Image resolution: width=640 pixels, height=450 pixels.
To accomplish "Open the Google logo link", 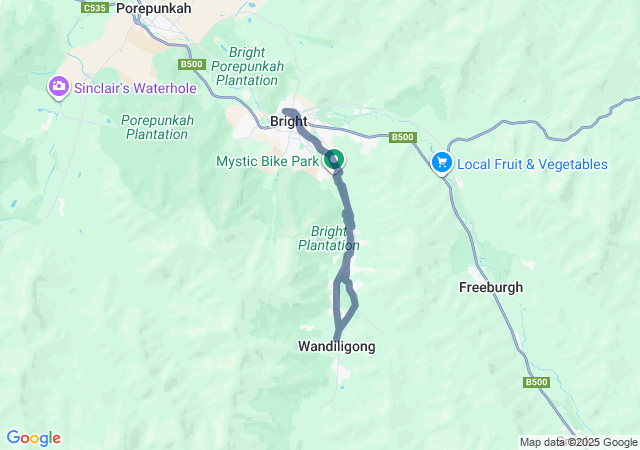I will click(x=33, y=438).
